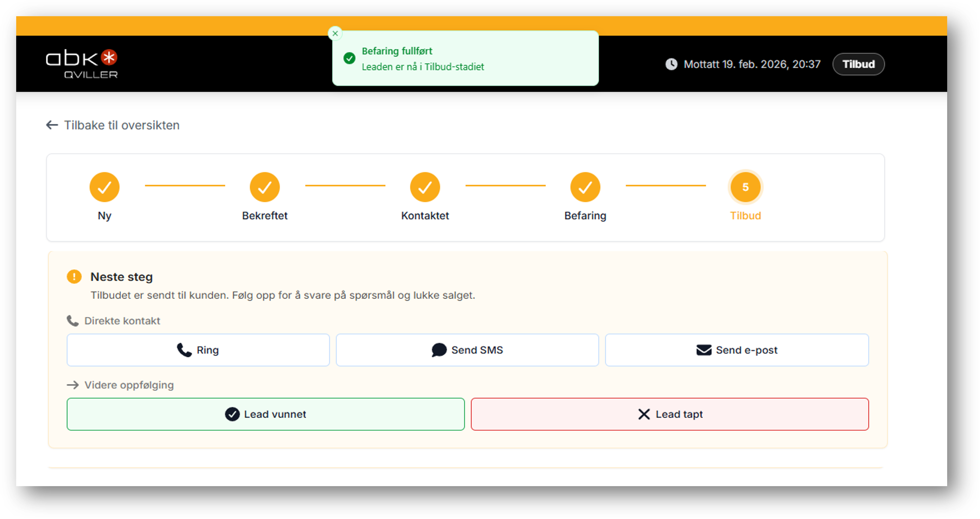This screenshot has height=519, width=980.
Task: Click the Ring phone button
Action: point(198,350)
